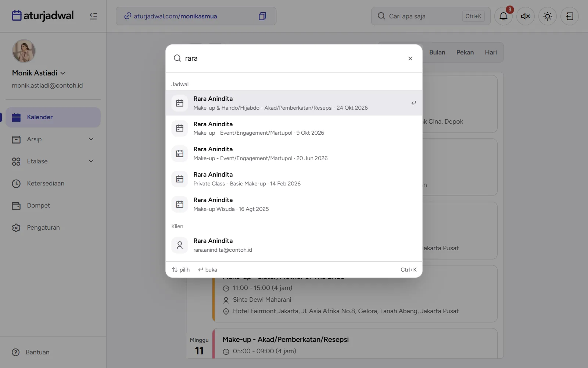Click the person icon of the Klien result

click(180, 245)
